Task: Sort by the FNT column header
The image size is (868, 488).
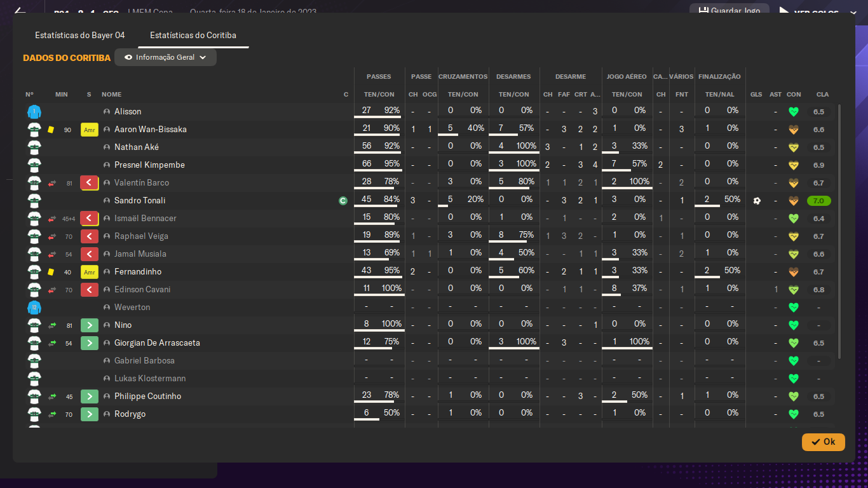Action: coord(682,95)
